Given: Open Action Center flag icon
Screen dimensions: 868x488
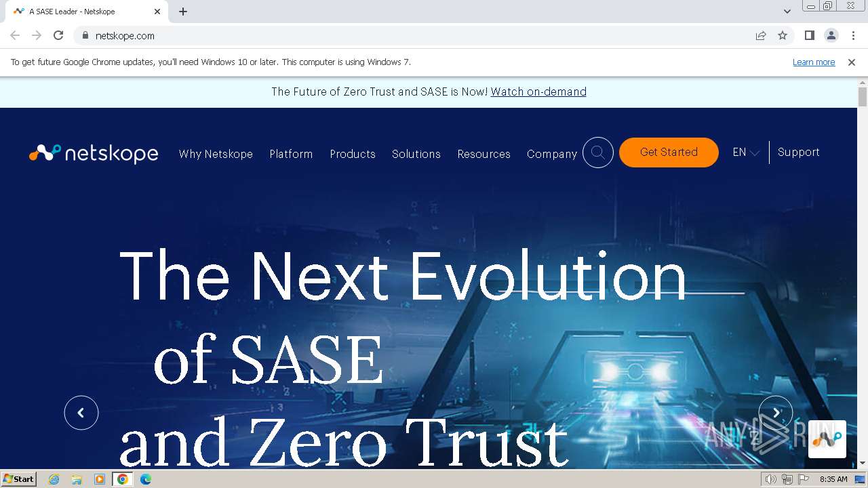Looking at the screenshot, I should (804, 479).
